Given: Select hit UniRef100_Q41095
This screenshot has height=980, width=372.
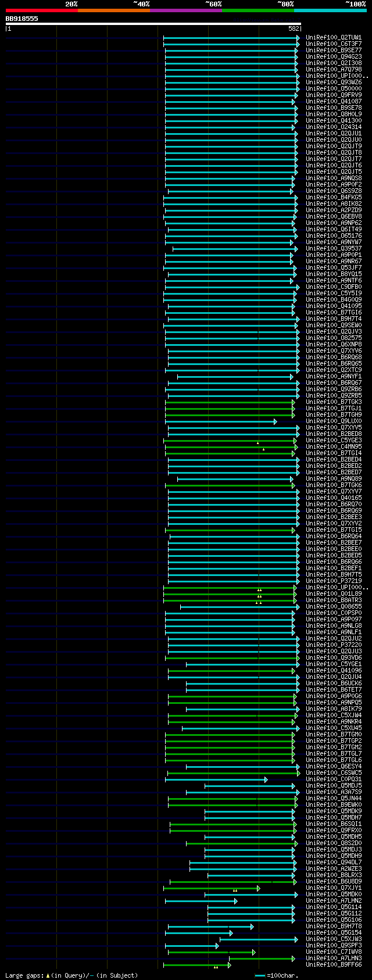Looking at the screenshot, I should 334,306.
